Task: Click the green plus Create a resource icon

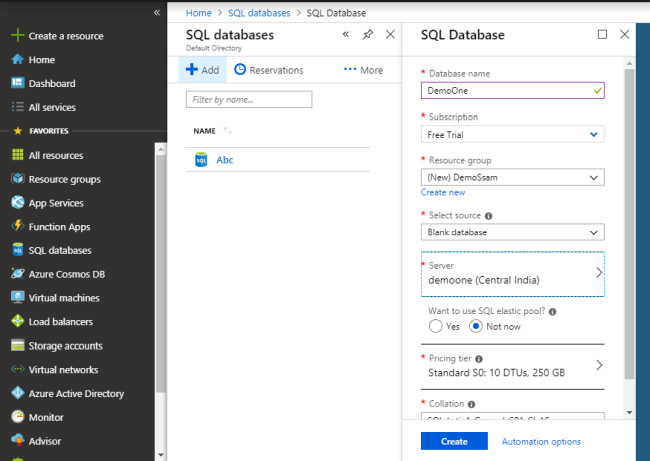Action: (17, 36)
